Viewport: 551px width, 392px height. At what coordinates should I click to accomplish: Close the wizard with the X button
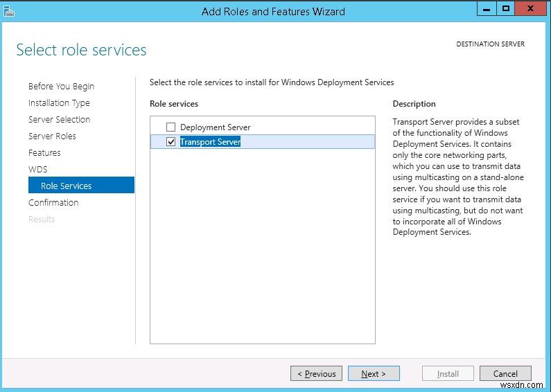click(x=531, y=9)
